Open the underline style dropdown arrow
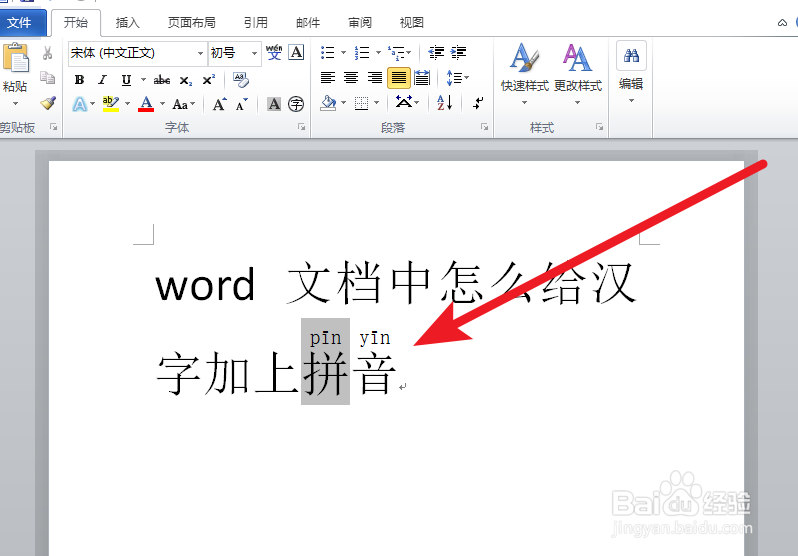 click(143, 80)
